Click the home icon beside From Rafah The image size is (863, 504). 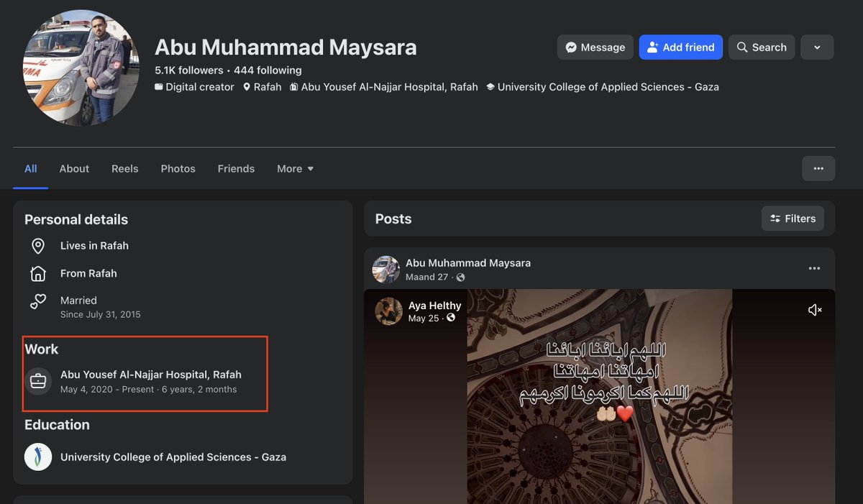[38, 273]
